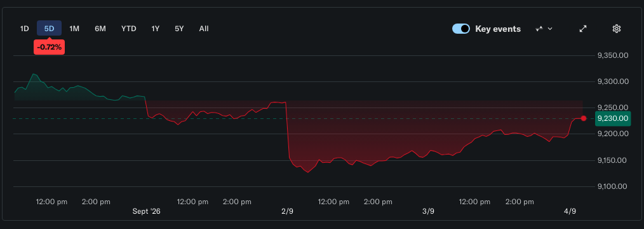Click the Key events label
This screenshot has width=644, height=229.
point(498,29)
